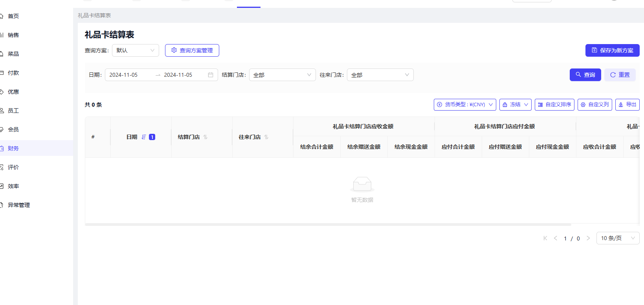This screenshot has width=644, height=305.
Task: Open the 10 条/页 page size dropdown
Action: click(x=618, y=238)
